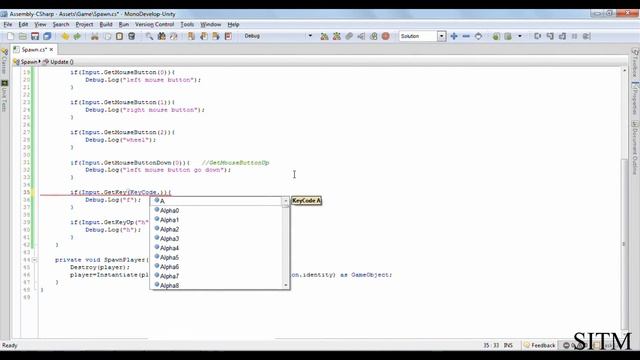This screenshot has width=640, height=360.
Task: Open the Document Outline side panel tab
Action: pyautogui.click(x=635, y=148)
